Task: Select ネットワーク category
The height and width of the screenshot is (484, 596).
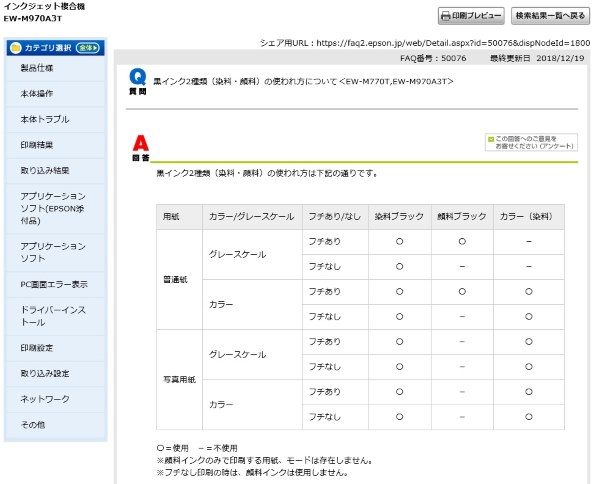Action: [x=55, y=399]
